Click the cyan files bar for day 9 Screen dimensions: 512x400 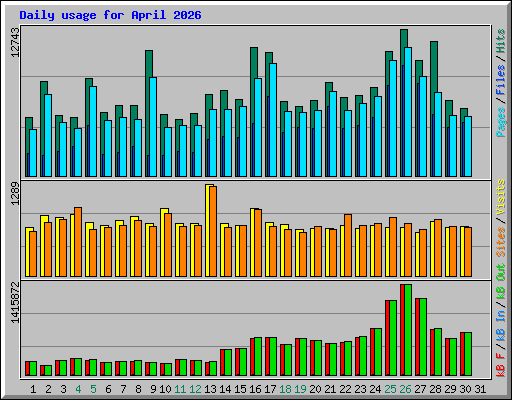(x=153, y=127)
